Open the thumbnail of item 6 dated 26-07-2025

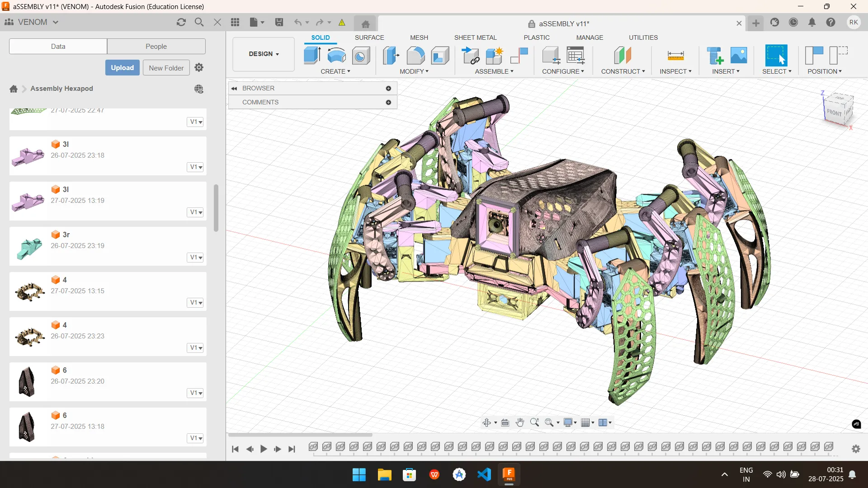tap(27, 382)
